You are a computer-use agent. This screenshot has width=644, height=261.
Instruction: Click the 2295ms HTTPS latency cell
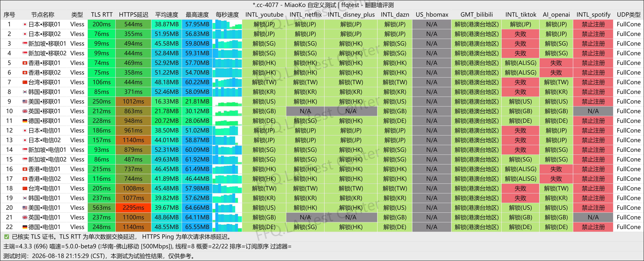133,208
